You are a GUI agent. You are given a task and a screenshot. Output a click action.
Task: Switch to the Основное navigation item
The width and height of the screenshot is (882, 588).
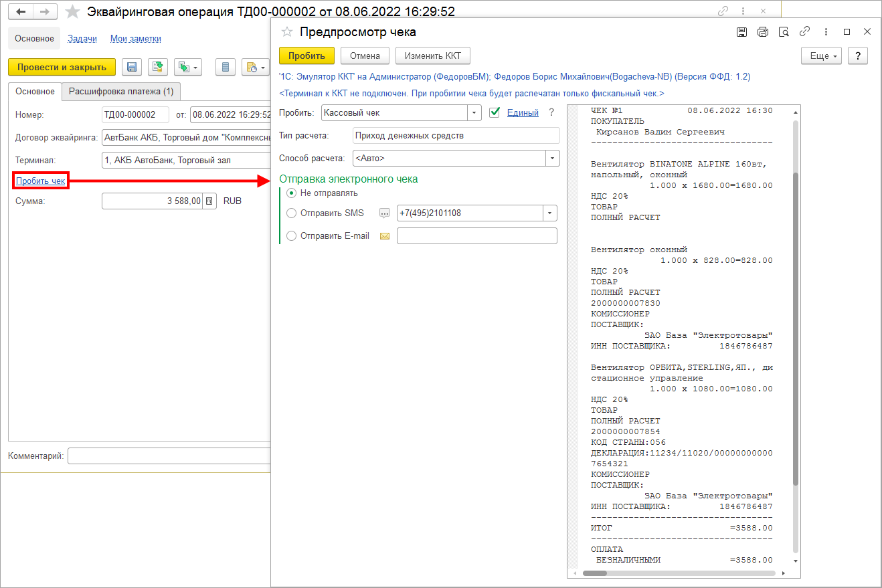(34, 39)
